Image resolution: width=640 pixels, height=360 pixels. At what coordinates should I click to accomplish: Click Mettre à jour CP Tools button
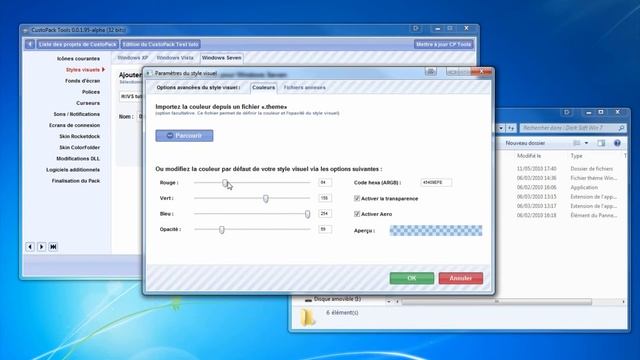[x=444, y=44]
